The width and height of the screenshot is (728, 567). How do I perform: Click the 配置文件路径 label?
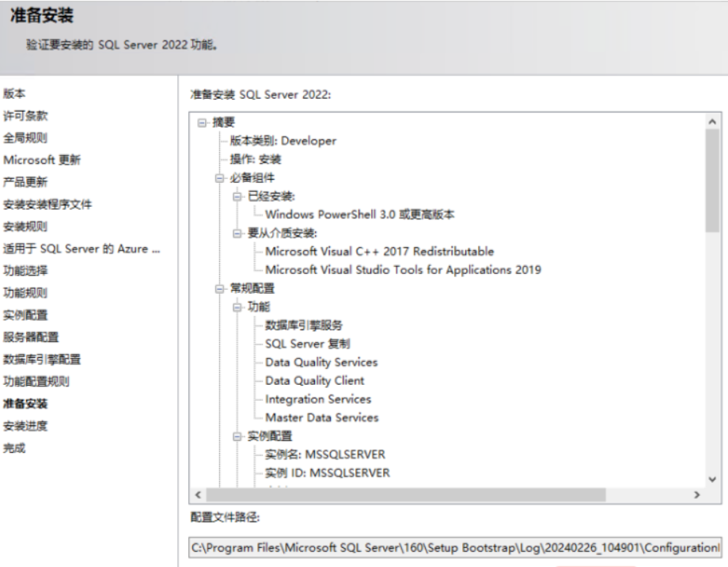tap(225, 517)
